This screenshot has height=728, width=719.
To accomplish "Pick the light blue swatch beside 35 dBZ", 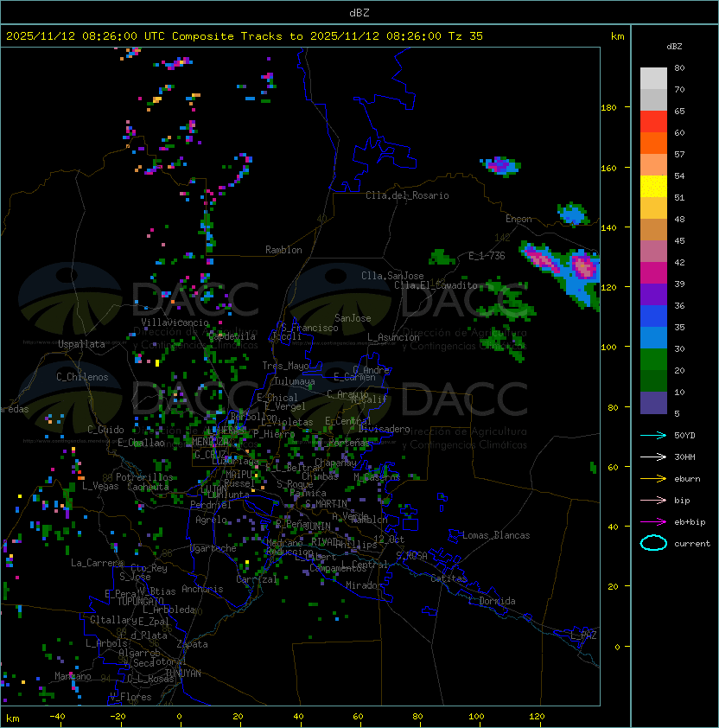I will (x=653, y=337).
